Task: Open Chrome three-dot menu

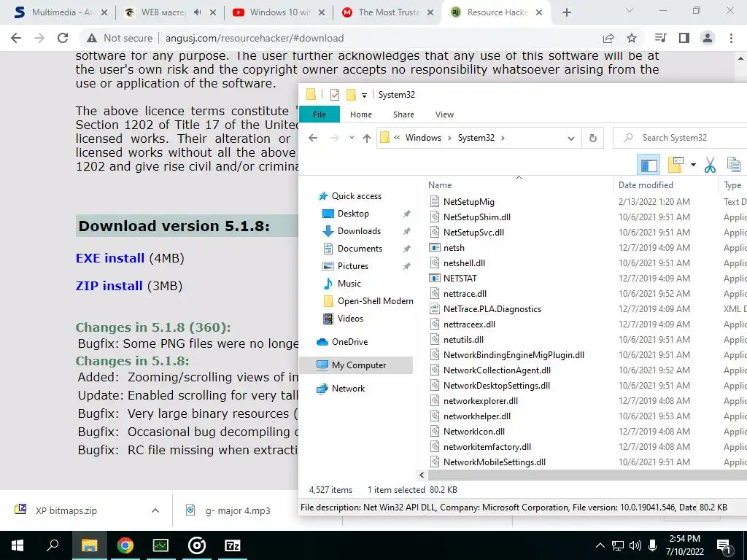Action: pyautogui.click(x=731, y=38)
